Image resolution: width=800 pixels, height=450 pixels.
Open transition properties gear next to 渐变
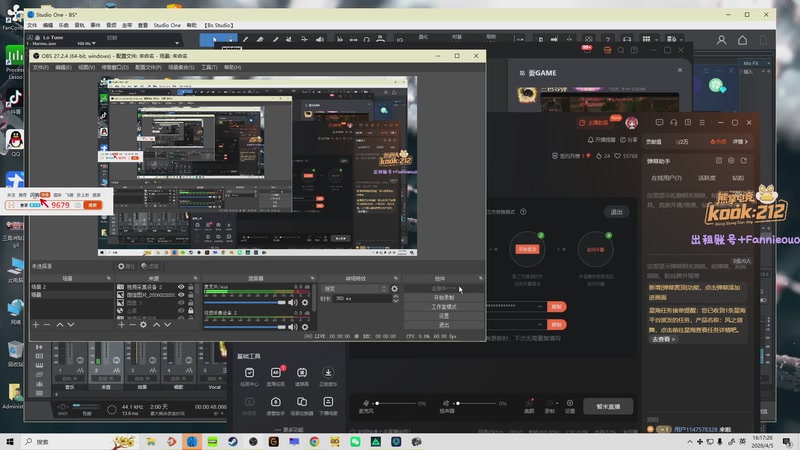(394, 289)
